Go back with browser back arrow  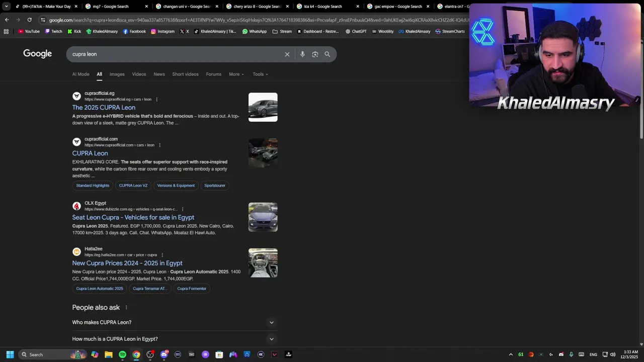pos(7,20)
